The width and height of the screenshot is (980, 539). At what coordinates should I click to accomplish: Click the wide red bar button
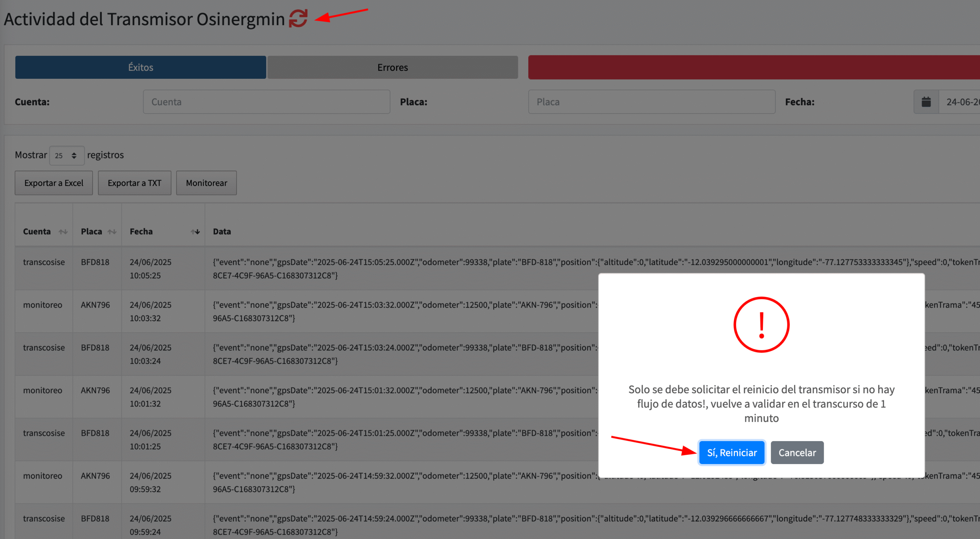click(x=753, y=67)
